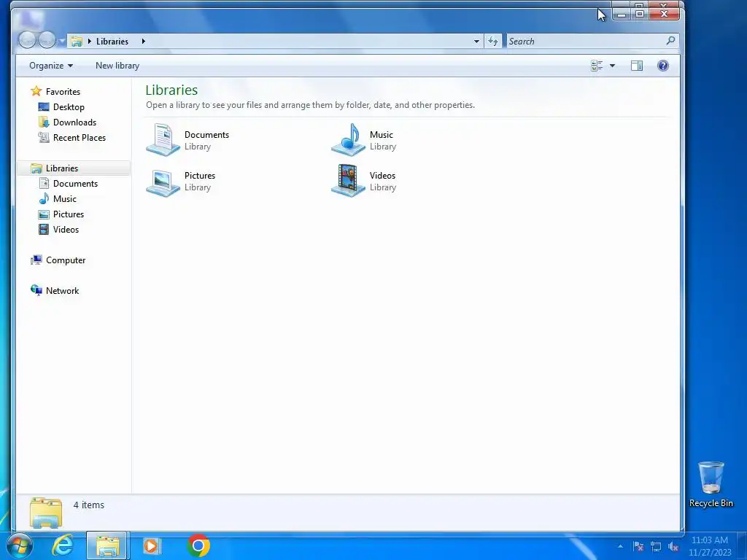Open Network in the navigation pane
This screenshot has height=560, width=747.
point(55,290)
